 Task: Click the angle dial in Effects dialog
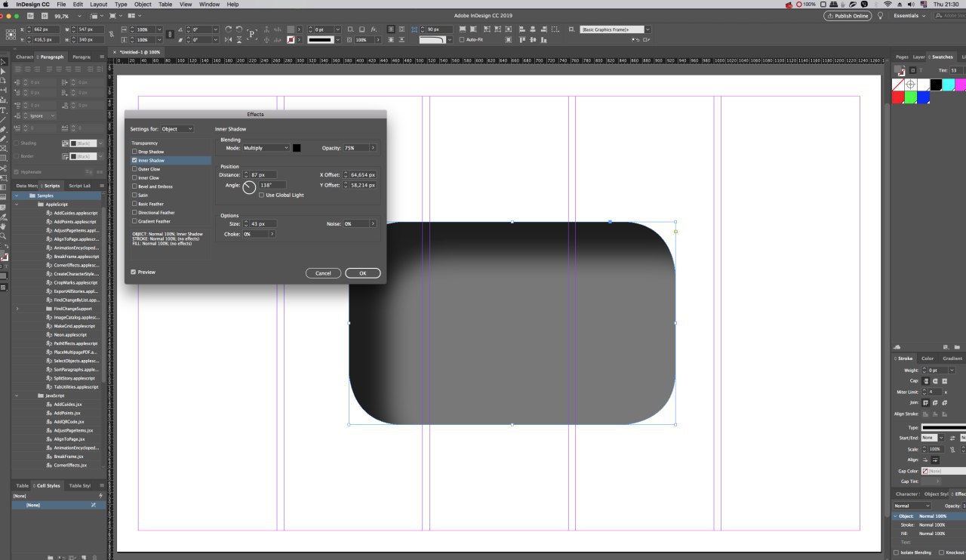click(x=249, y=186)
